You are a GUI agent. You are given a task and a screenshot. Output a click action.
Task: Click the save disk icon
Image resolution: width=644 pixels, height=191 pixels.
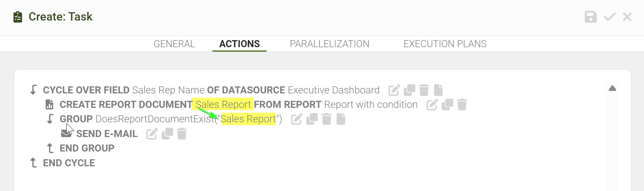pyautogui.click(x=591, y=17)
